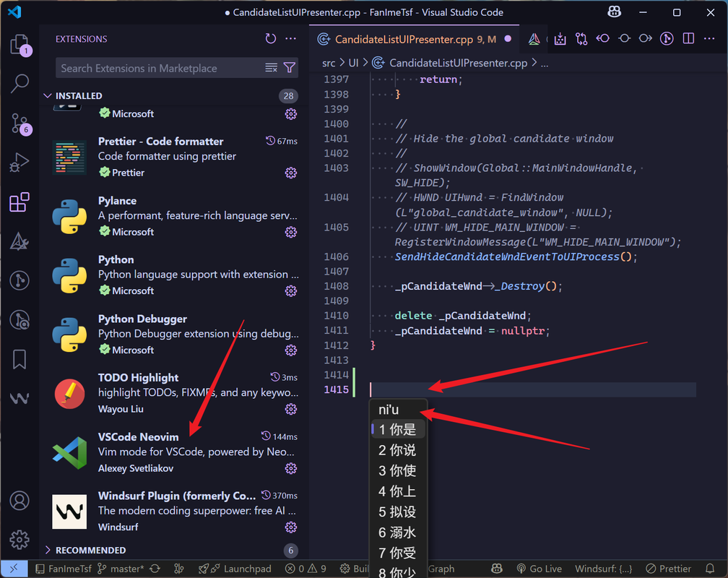The image size is (728, 578).
Task: Open settings gear for Windsurf Plugin
Action: (290, 527)
